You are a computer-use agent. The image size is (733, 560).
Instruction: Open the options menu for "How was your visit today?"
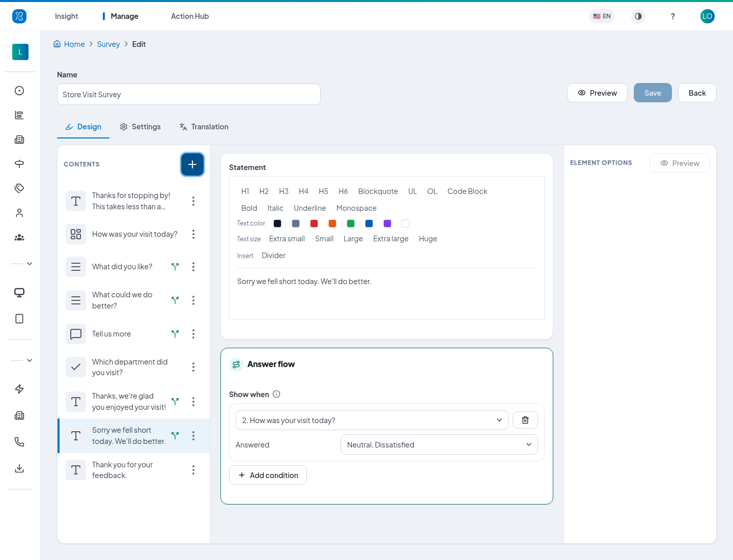193,234
